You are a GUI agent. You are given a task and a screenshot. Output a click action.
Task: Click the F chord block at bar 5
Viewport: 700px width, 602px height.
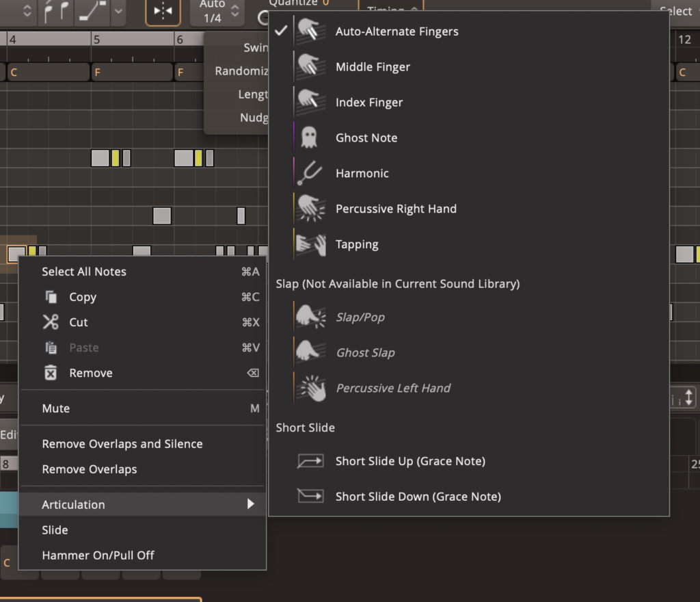tap(132, 72)
